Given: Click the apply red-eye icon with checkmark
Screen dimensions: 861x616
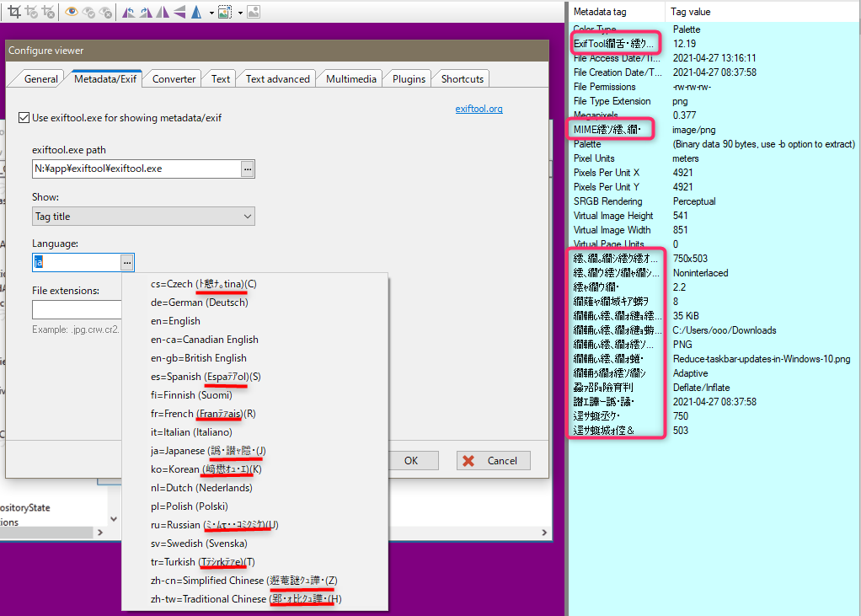Looking at the screenshot, I should coord(88,12).
